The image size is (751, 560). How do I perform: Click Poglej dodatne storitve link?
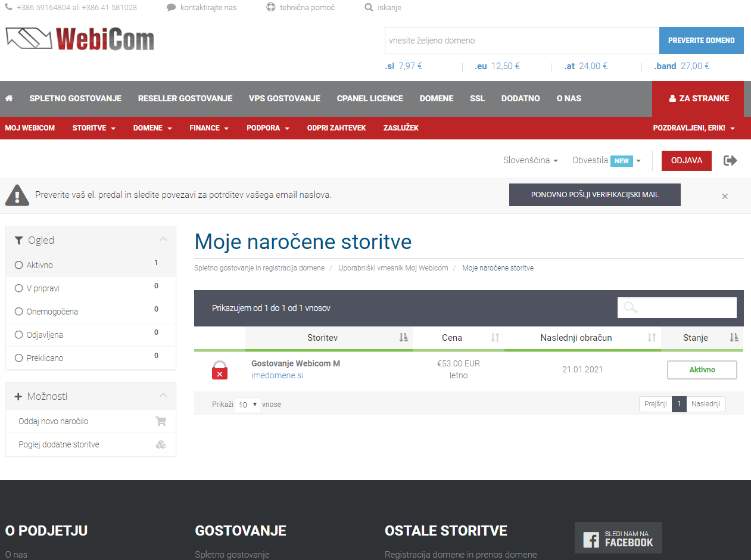point(59,444)
